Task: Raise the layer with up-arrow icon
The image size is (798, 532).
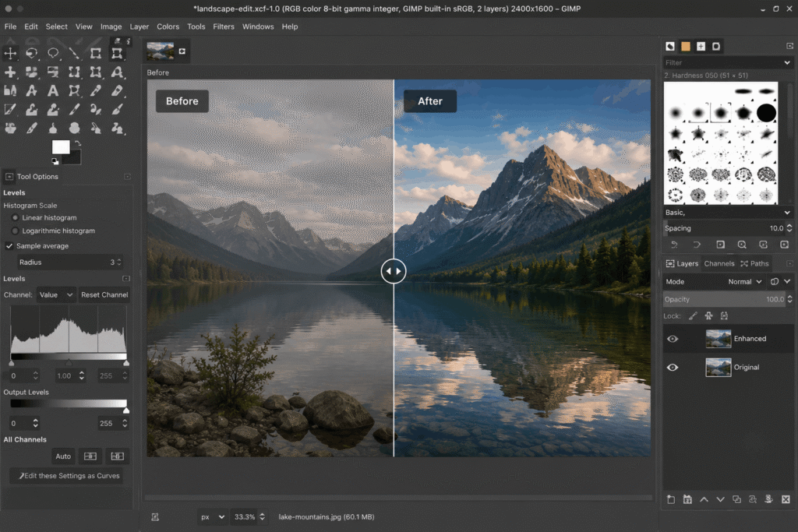Action: click(x=704, y=499)
